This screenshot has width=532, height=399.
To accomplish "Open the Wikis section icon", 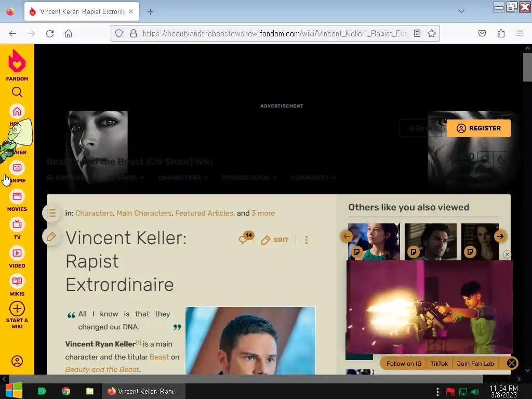I will [x=17, y=281].
